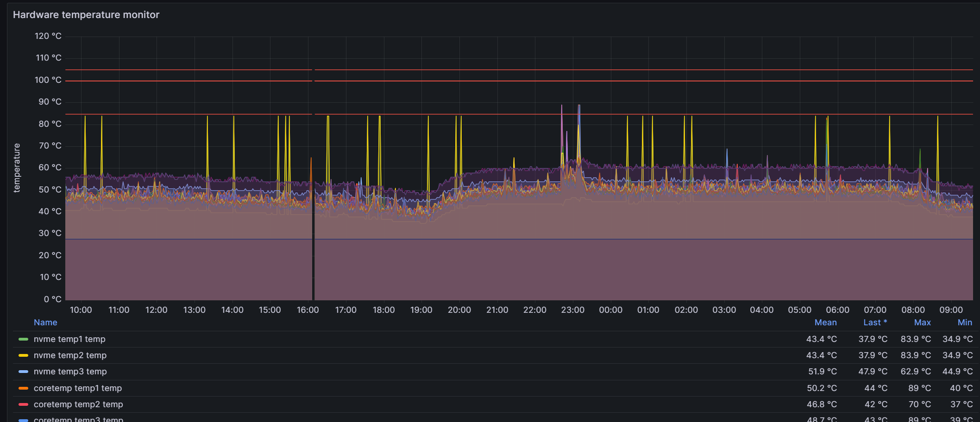Toggle the nvme temp3 temp legend label

pyautogui.click(x=70, y=372)
